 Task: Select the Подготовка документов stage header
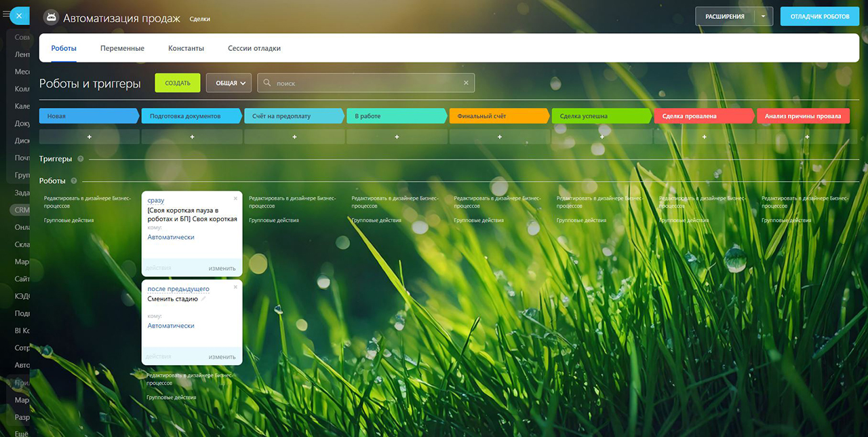click(192, 116)
